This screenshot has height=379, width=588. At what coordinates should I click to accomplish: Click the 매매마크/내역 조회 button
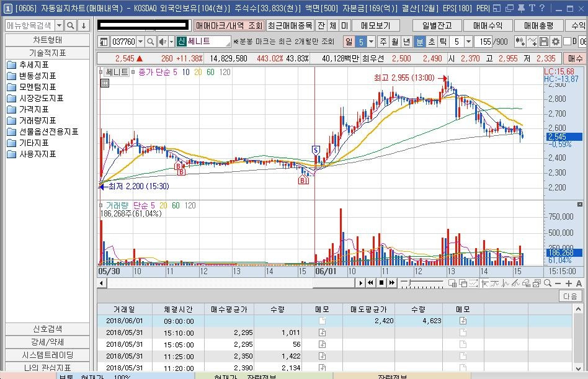(229, 25)
